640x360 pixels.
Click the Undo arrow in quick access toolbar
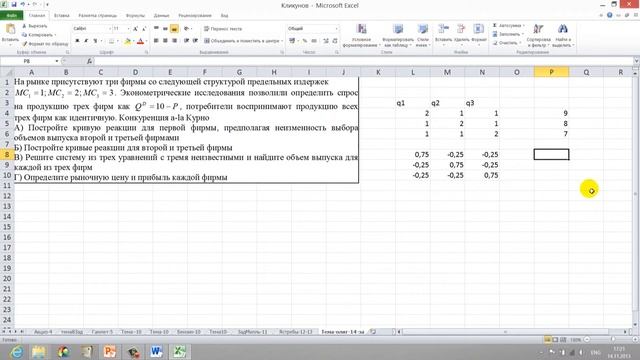(23, 4)
